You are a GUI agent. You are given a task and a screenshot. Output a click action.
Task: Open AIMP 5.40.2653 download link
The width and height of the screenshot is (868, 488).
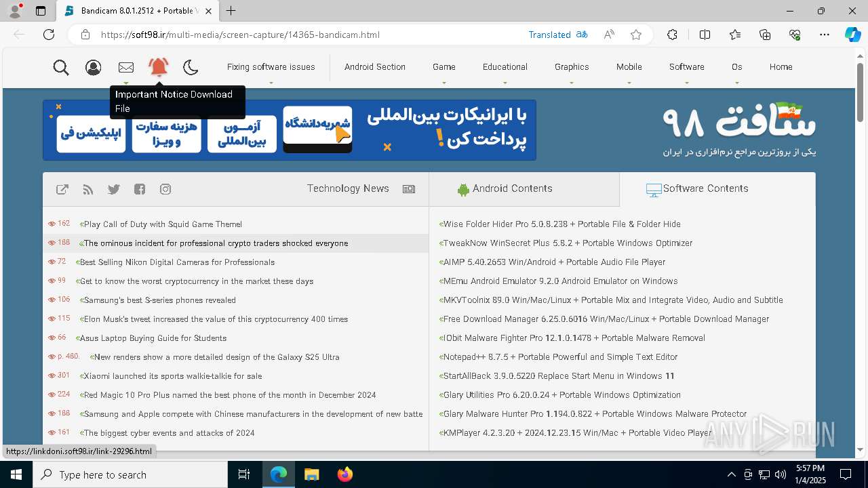click(554, 262)
